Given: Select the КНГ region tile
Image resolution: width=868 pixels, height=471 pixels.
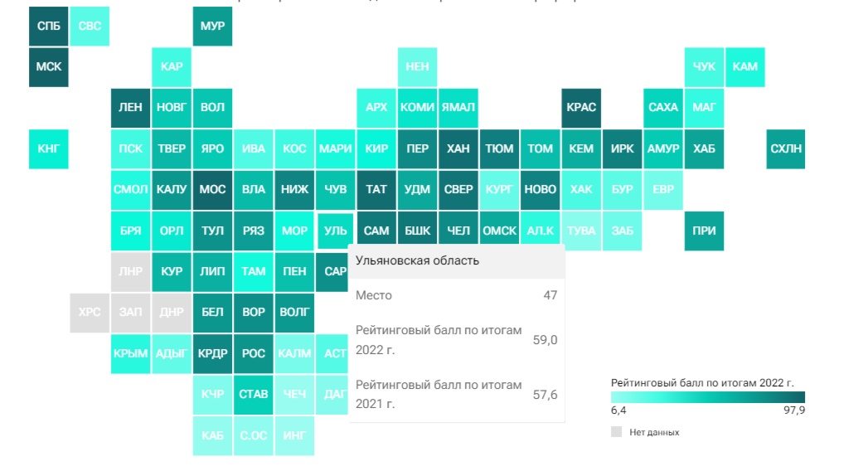Looking at the screenshot, I should (x=49, y=148).
